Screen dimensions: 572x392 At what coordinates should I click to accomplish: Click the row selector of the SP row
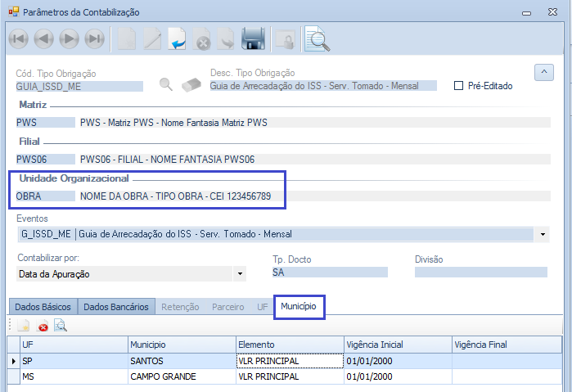click(13, 361)
